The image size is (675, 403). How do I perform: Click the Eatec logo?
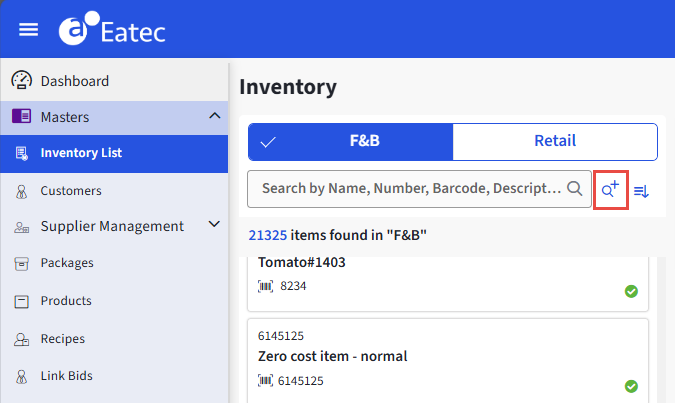pos(112,30)
